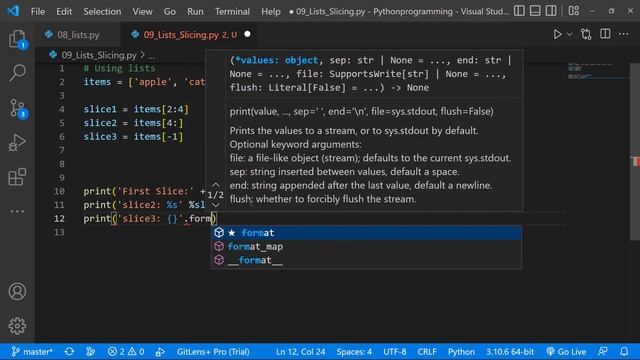Click unsaved dot on 09_Lists_Slicing.py tab

(x=247, y=34)
